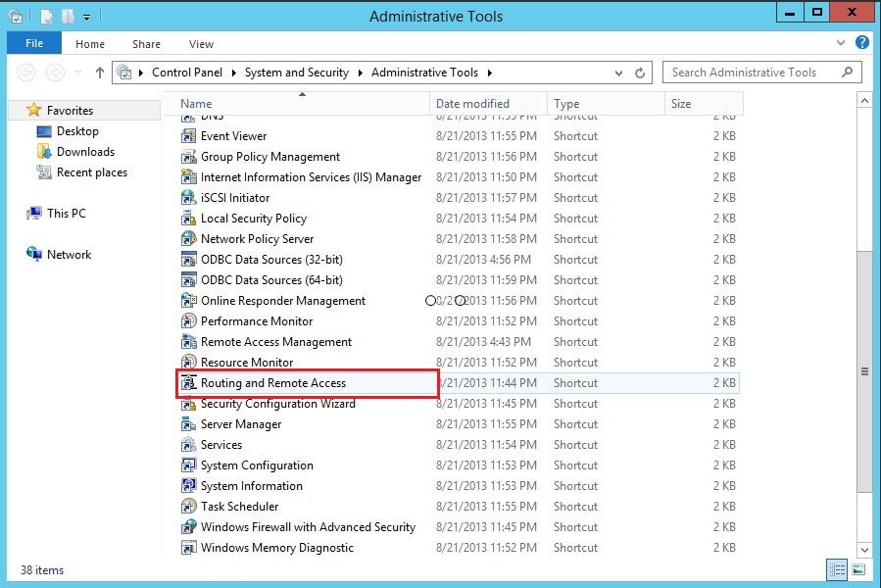The height and width of the screenshot is (588, 881).
Task: Open the Share ribbon tab
Action: 146,44
